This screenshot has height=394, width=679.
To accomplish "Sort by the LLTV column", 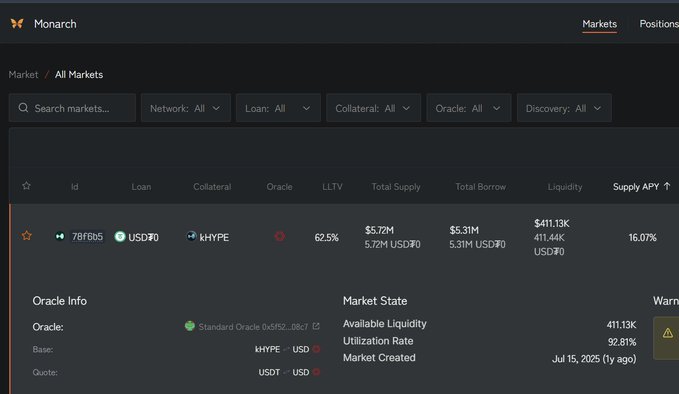I will (x=332, y=187).
